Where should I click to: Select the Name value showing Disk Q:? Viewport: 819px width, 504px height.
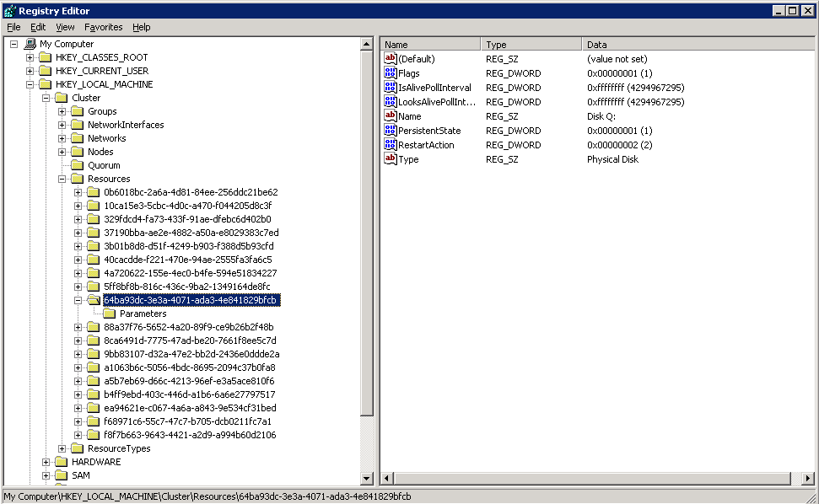tap(409, 116)
